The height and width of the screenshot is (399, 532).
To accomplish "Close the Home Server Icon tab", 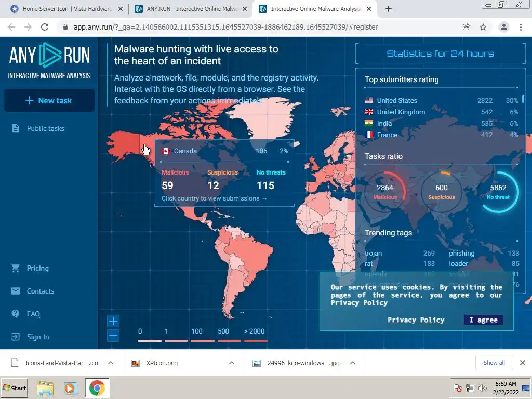I will 121,9.
